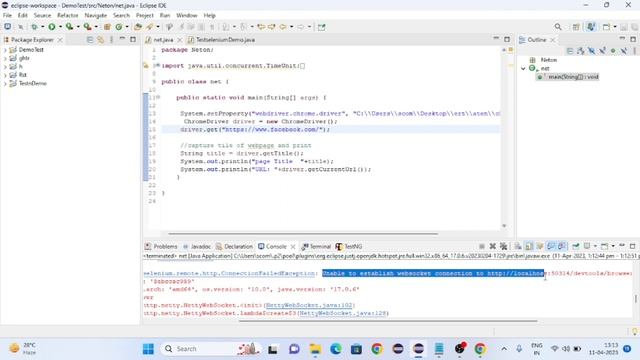Click the Windows Start button
640x360 pixels.
148,349
